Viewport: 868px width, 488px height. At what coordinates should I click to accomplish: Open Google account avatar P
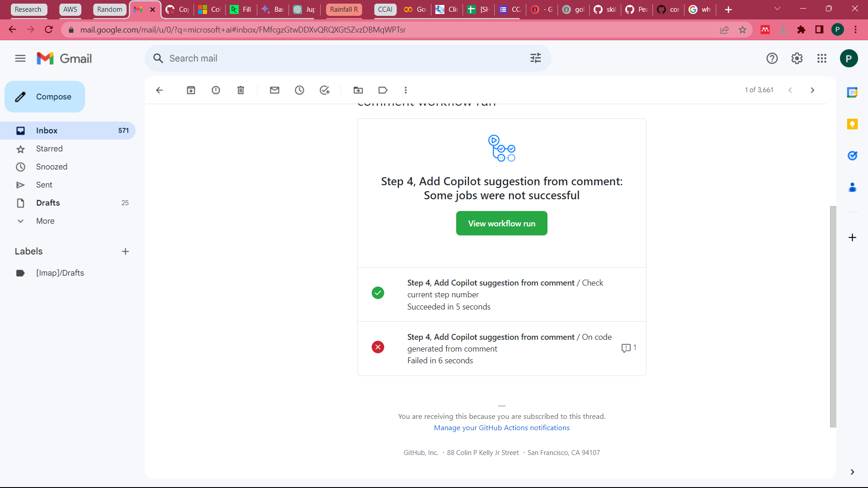pyautogui.click(x=849, y=58)
